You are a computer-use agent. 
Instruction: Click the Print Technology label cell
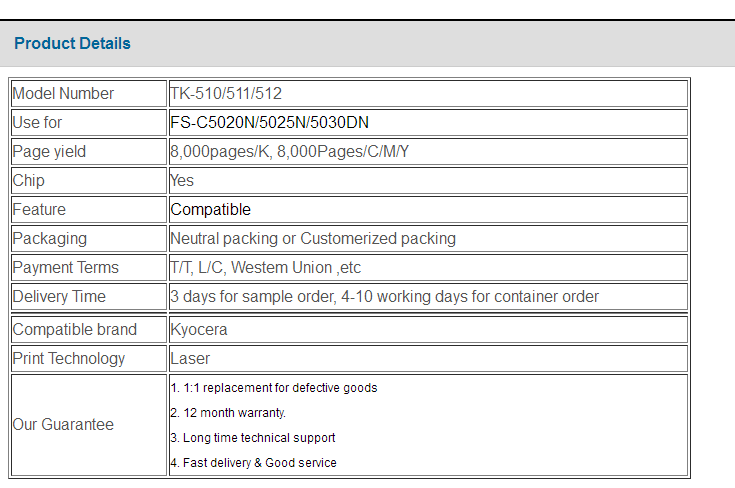[x=89, y=359]
